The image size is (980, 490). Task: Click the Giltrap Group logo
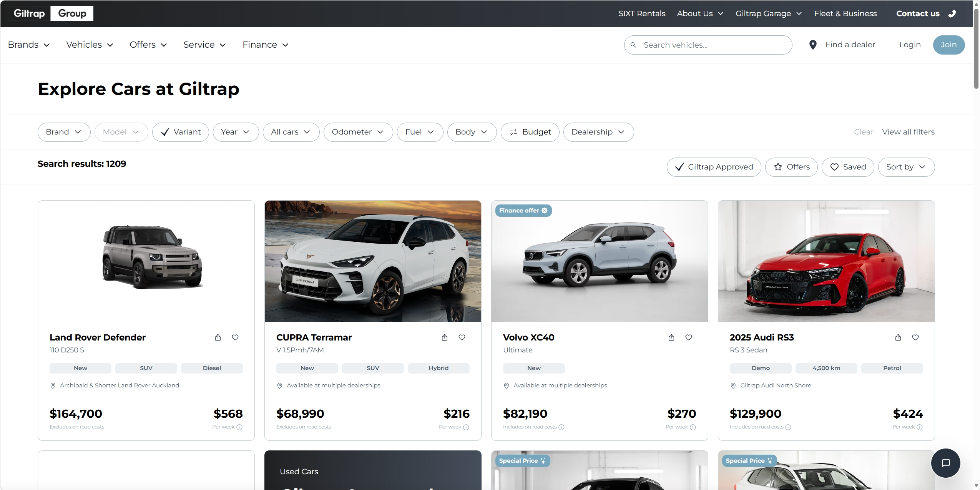click(x=50, y=13)
